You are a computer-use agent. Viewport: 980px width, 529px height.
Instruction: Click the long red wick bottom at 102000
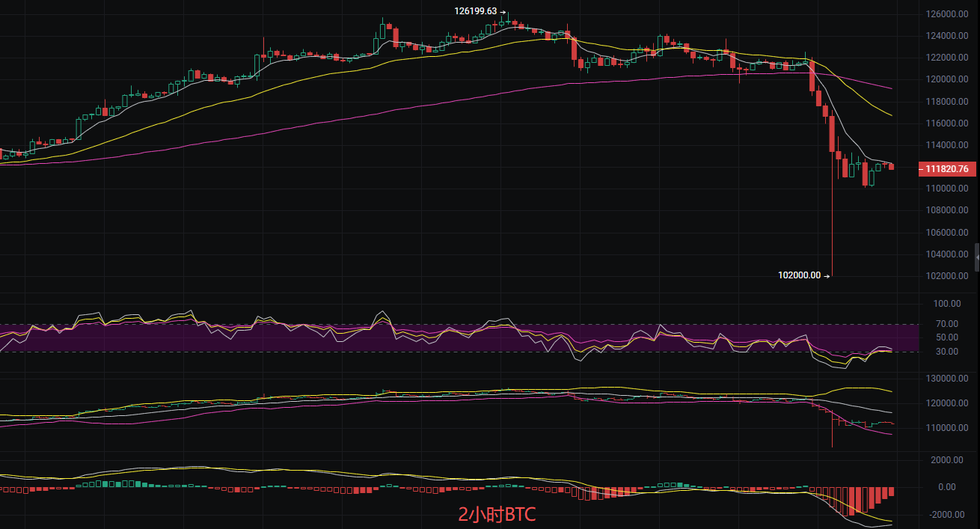tap(833, 274)
